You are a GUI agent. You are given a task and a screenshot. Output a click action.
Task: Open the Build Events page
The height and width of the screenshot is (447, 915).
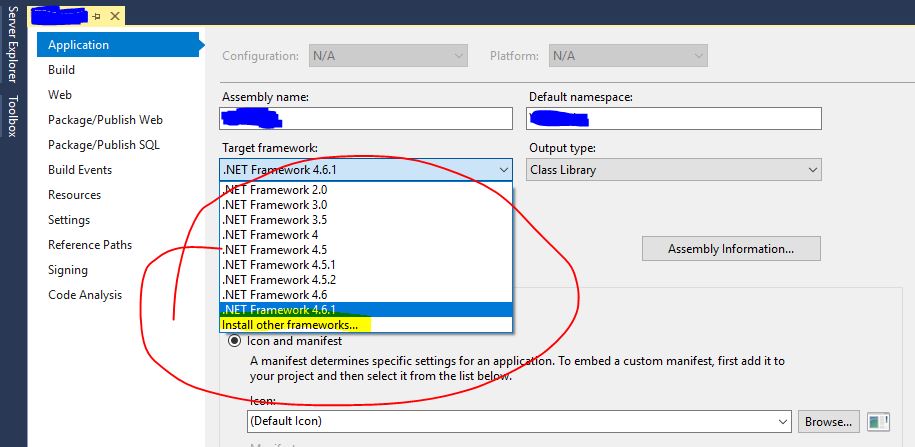click(x=80, y=170)
